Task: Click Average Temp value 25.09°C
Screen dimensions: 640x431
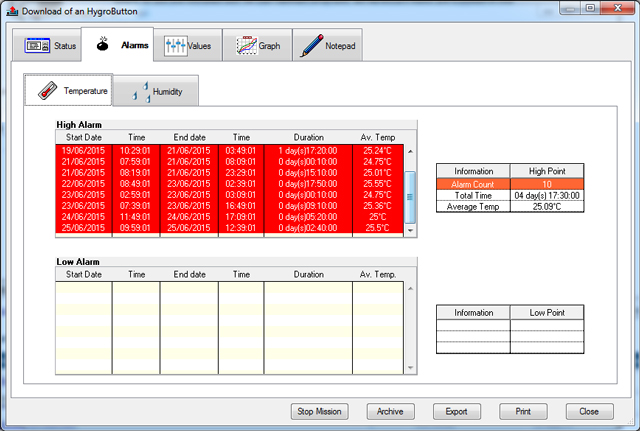Action: (x=547, y=207)
